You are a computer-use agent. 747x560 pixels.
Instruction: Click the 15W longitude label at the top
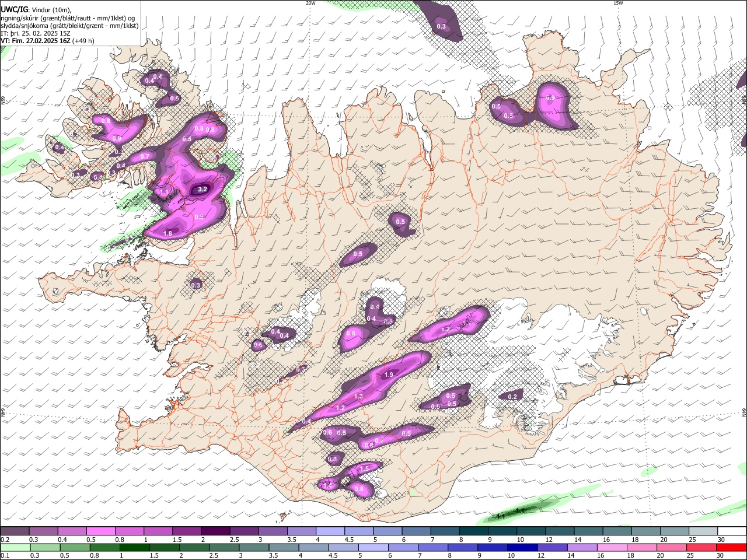click(618, 3)
